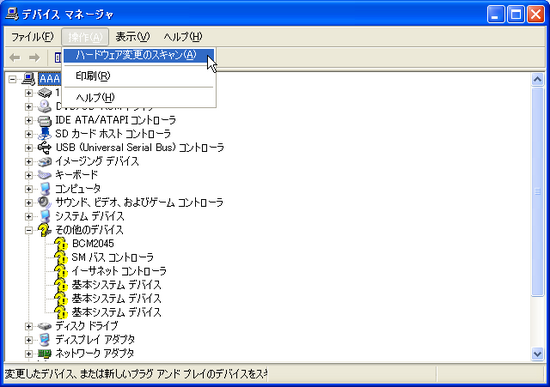Viewport: 550px width, 387px height.
Task: Expand the ネットワーク アダプタ node
Action: 29,354
